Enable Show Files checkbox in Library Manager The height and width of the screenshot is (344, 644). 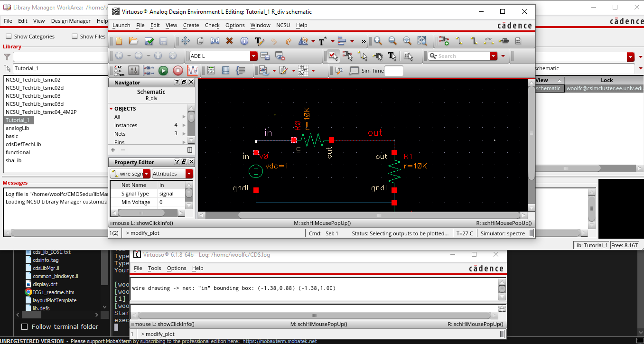click(75, 36)
